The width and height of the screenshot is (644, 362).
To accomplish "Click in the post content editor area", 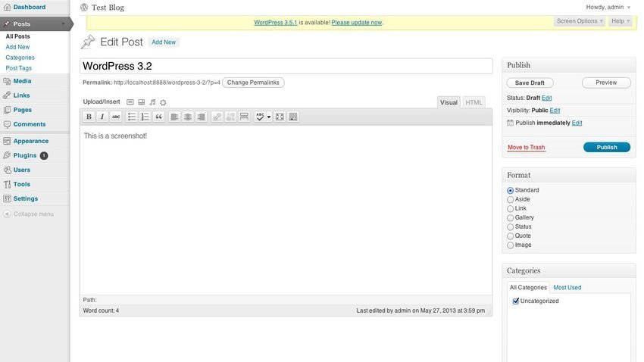I will coord(286,209).
